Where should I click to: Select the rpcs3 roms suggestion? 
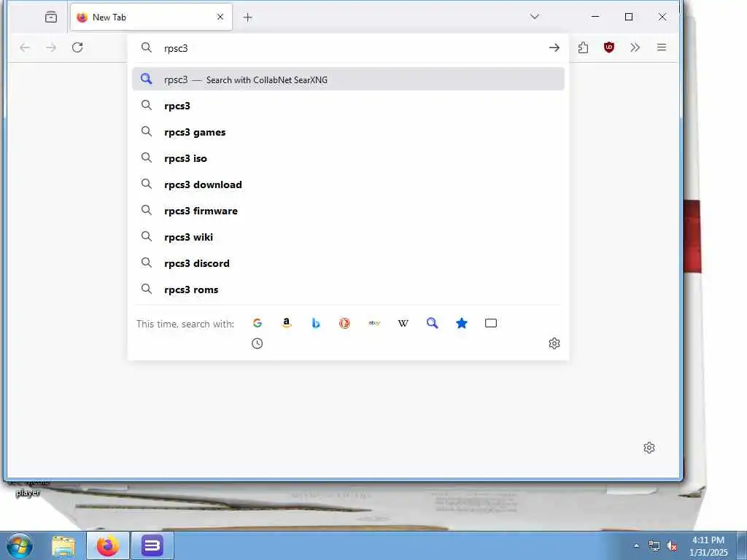tap(348, 289)
